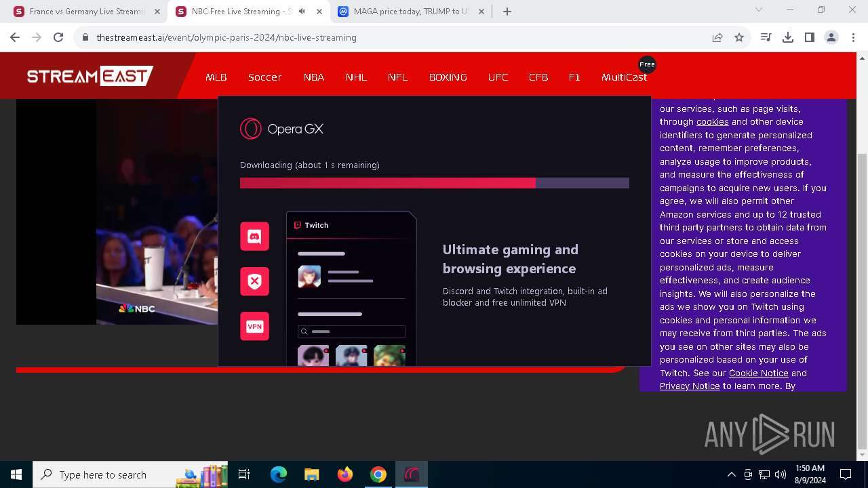
Task: Switch to the MAGA price today tab
Action: (410, 12)
